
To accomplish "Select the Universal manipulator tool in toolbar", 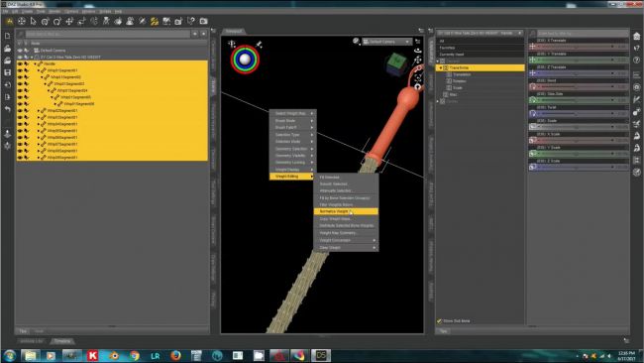I will point(22,21).
